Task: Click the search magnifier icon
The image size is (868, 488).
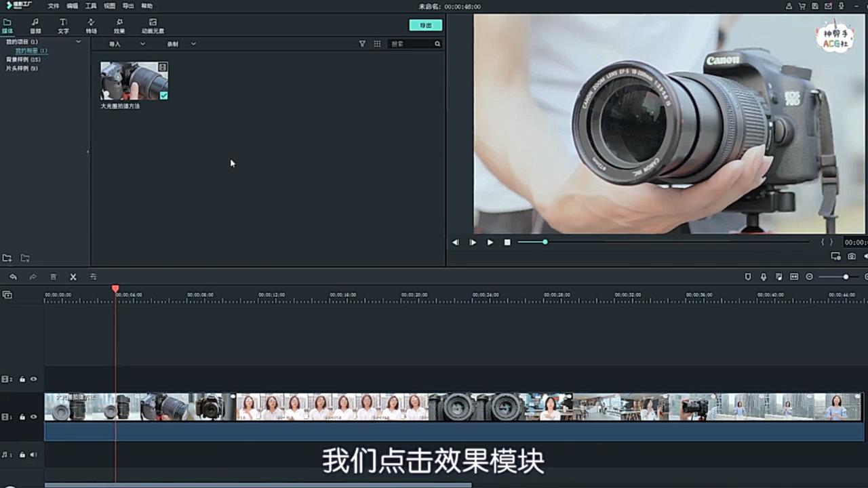Action: click(x=437, y=44)
